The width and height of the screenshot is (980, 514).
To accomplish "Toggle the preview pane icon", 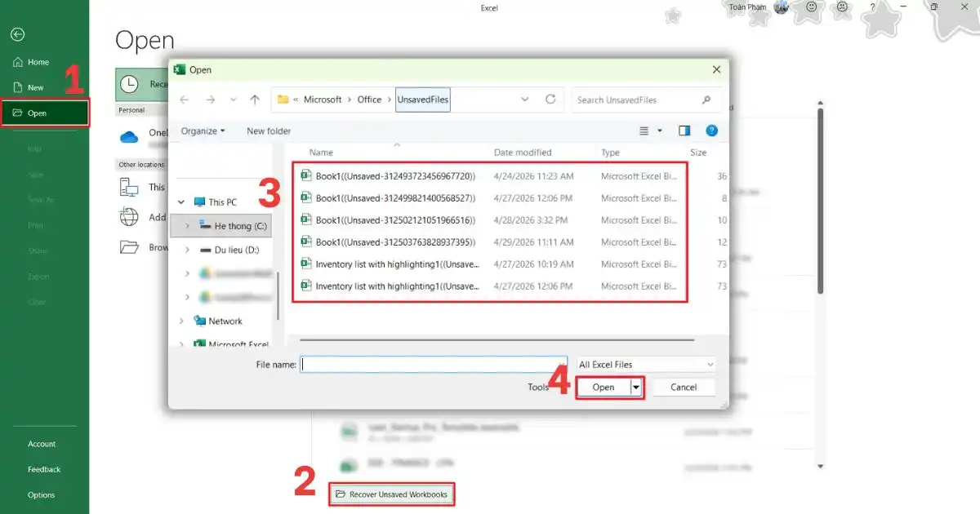I will pyautogui.click(x=684, y=131).
